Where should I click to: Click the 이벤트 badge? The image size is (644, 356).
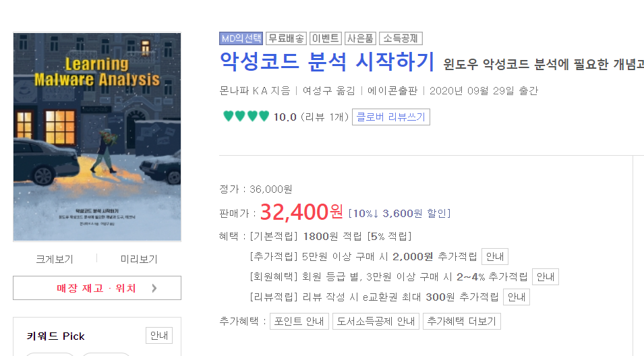click(325, 38)
